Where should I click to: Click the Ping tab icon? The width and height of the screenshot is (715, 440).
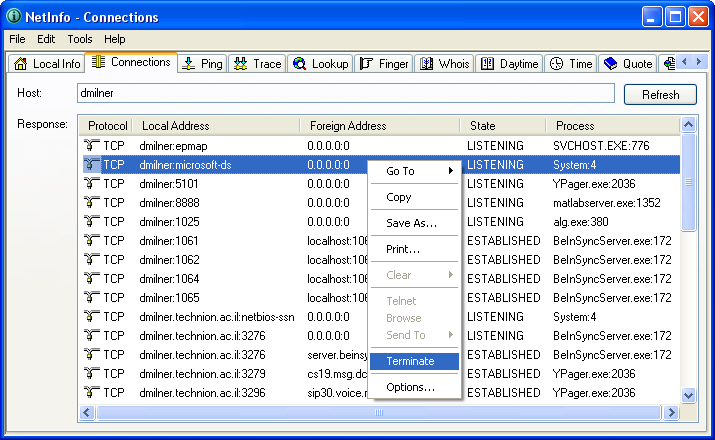tap(189, 64)
